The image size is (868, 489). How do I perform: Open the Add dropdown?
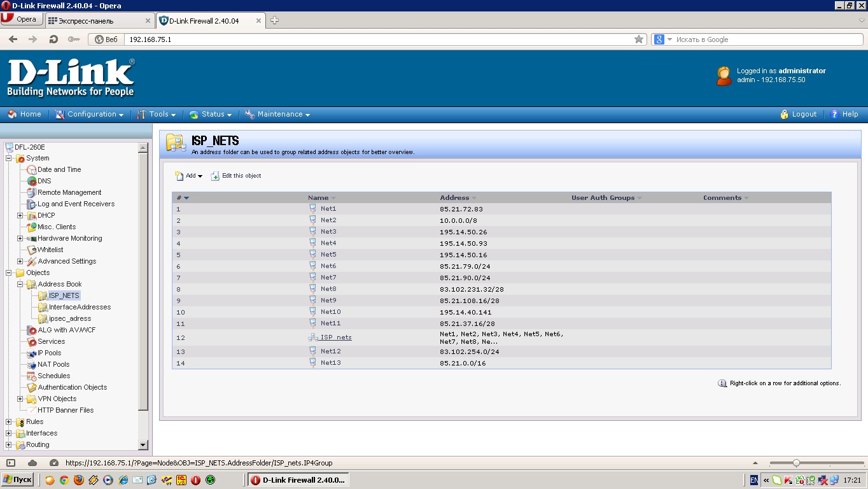pos(189,176)
